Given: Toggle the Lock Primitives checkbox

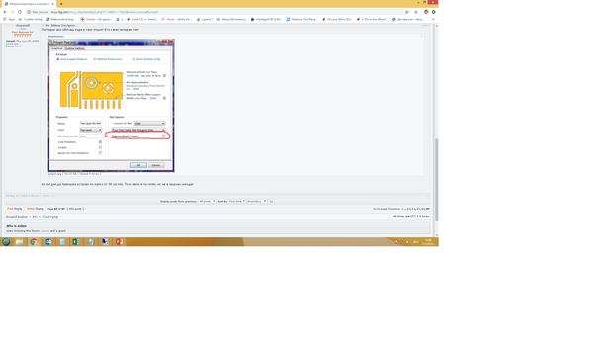Looking at the screenshot, I should click(100, 142).
